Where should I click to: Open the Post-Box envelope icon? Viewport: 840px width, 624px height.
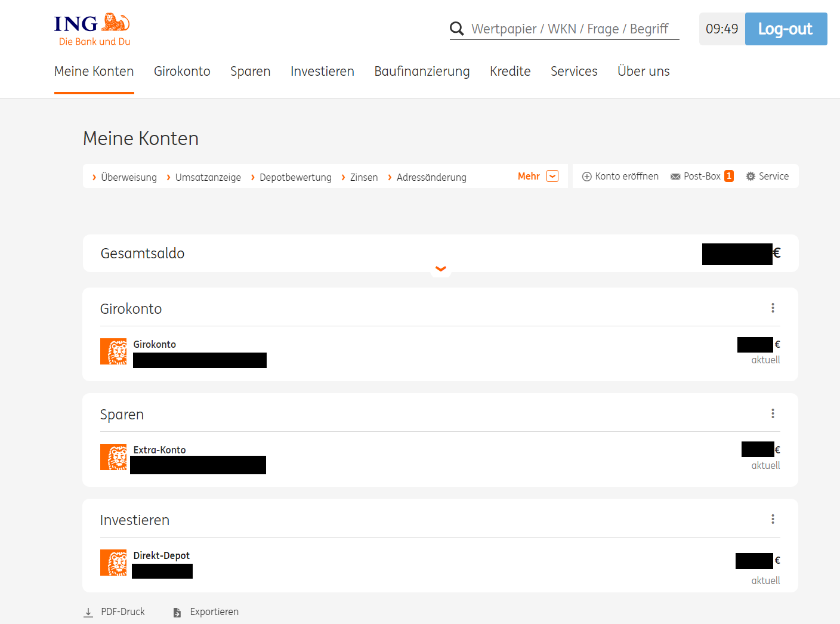coord(675,177)
